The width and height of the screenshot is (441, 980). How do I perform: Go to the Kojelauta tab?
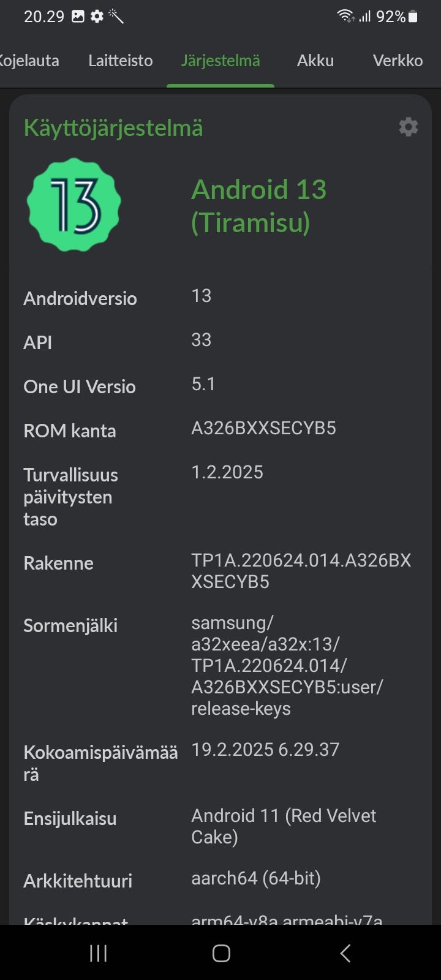click(x=29, y=61)
